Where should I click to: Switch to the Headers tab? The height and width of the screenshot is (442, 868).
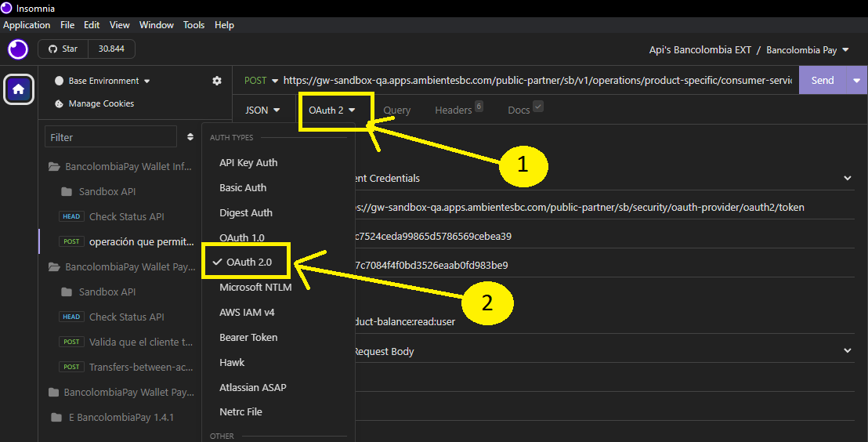(x=458, y=110)
